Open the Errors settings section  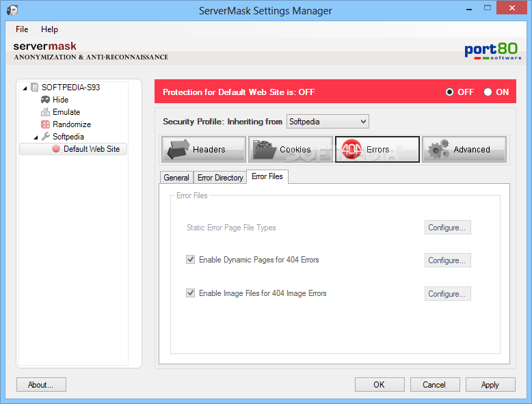377,149
